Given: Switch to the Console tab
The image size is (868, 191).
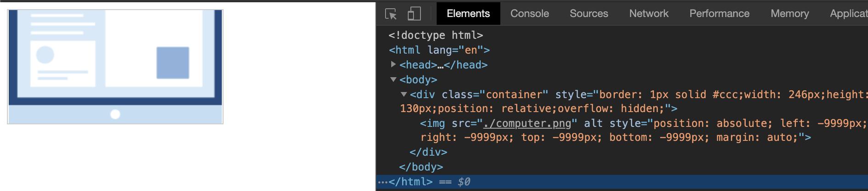Looking at the screenshot, I should (x=530, y=14).
